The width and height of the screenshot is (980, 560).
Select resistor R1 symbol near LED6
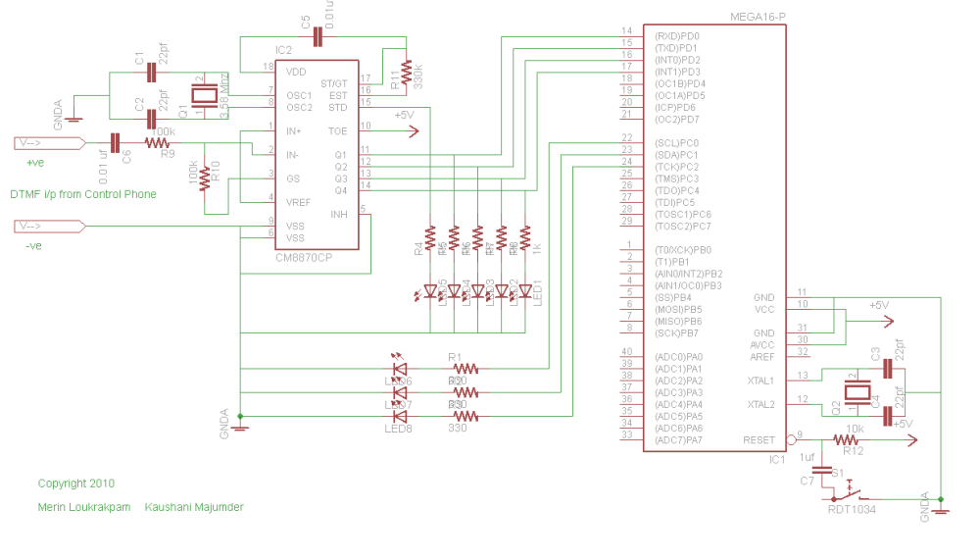(465, 369)
